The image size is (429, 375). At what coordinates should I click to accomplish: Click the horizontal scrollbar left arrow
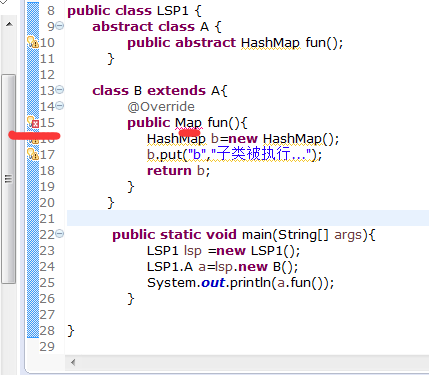pos(73,362)
